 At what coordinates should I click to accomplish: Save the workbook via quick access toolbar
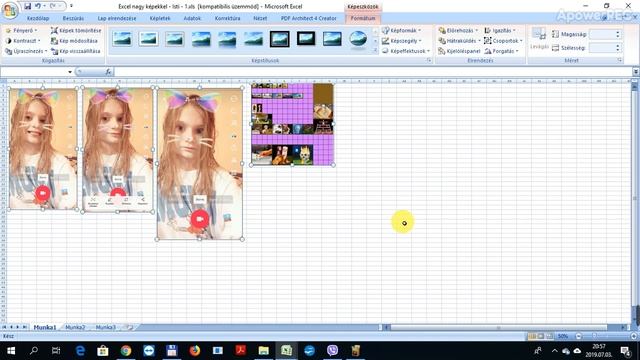[27, 6]
